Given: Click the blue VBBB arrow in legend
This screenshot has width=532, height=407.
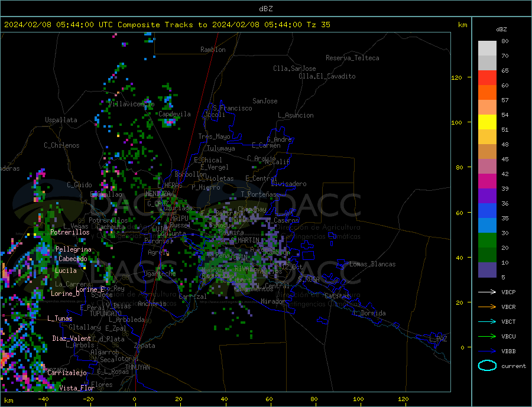Looking at the screenshot, I should [488, 351].
